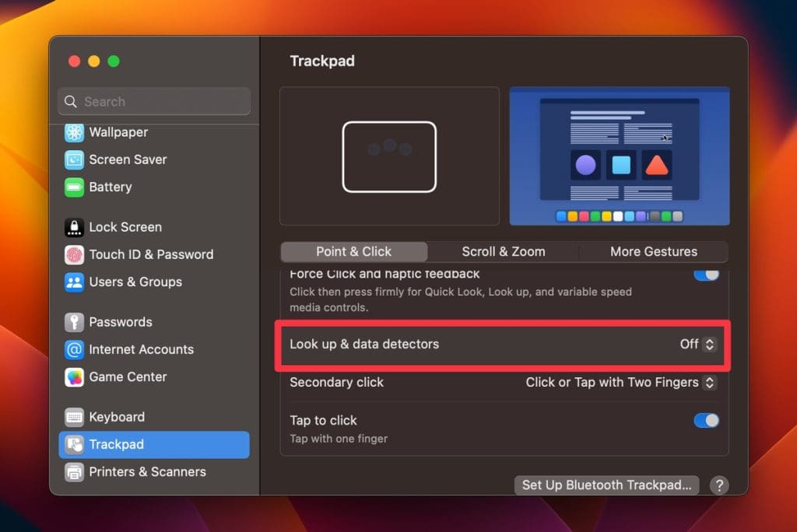Click the trackpad gesture preview thumbnail

389,156
